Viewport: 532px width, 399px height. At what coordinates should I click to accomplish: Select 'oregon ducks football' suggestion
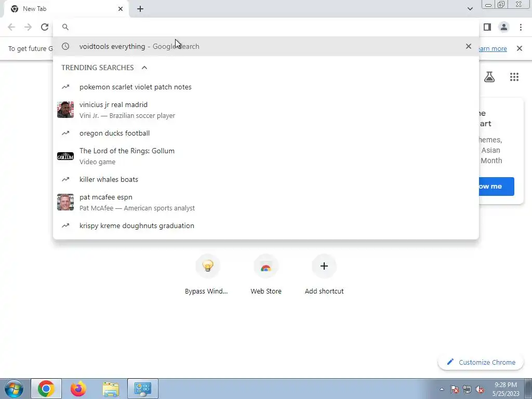pyautogui.click(x=266, y=133)
